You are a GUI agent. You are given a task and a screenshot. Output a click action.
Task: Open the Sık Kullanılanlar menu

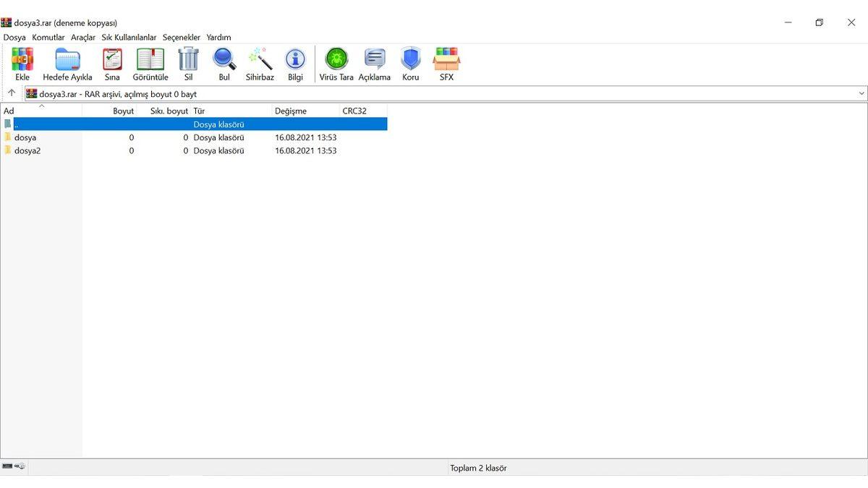(x=129, y=38)
